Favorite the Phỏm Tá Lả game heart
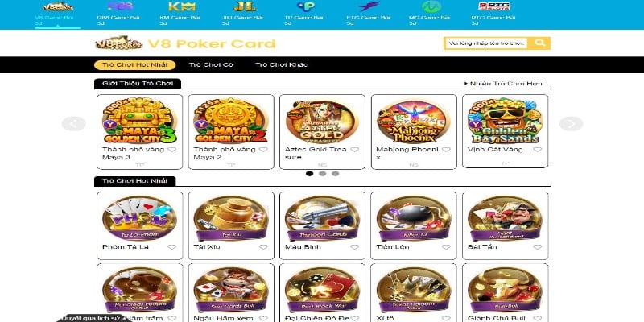Image resolution: width=644 pixels, height=322 pixels. pyautogui.click(x=171, y=247)
